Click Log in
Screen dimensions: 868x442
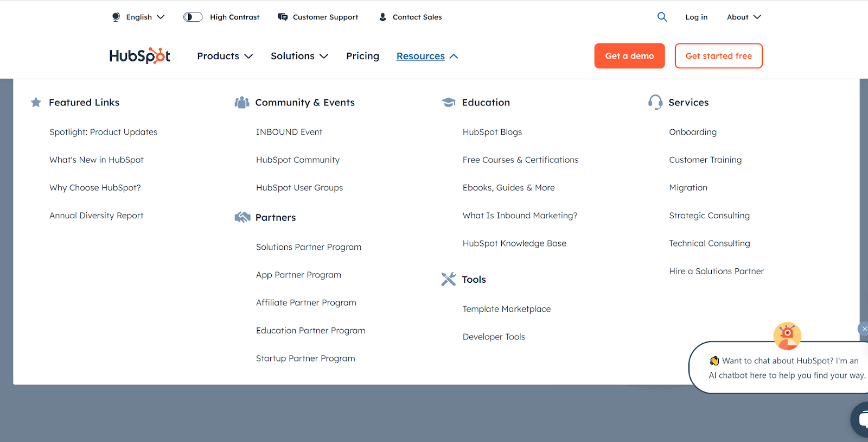[x=697, y=17]
